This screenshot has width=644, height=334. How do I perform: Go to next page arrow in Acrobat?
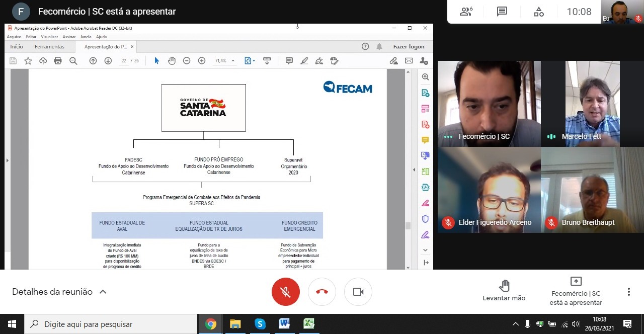click(108, 61)
